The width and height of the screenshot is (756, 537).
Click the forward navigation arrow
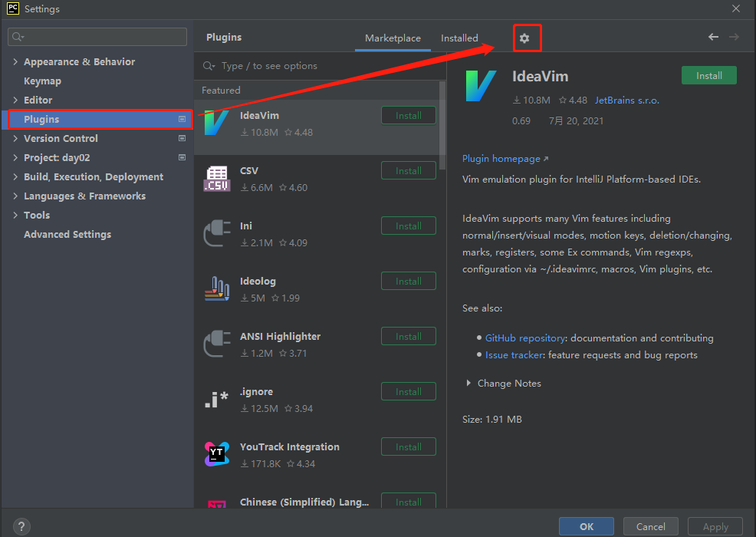734,37
